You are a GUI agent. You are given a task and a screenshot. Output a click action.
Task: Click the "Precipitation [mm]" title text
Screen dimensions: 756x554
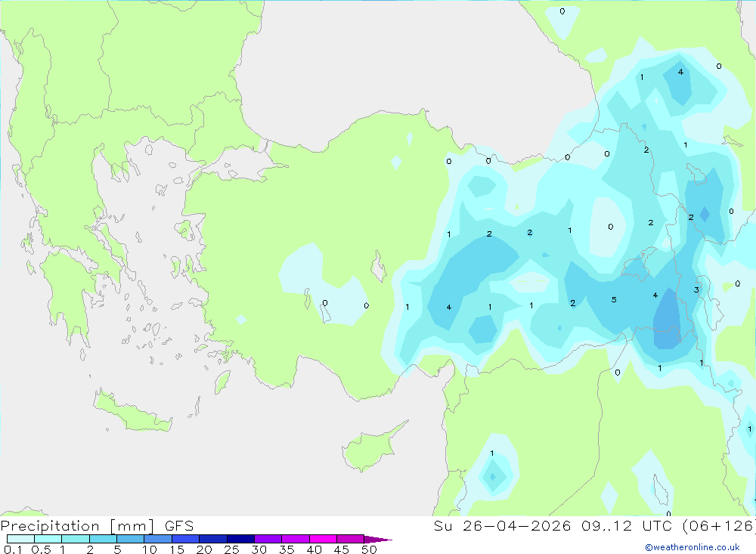(78, 526)
